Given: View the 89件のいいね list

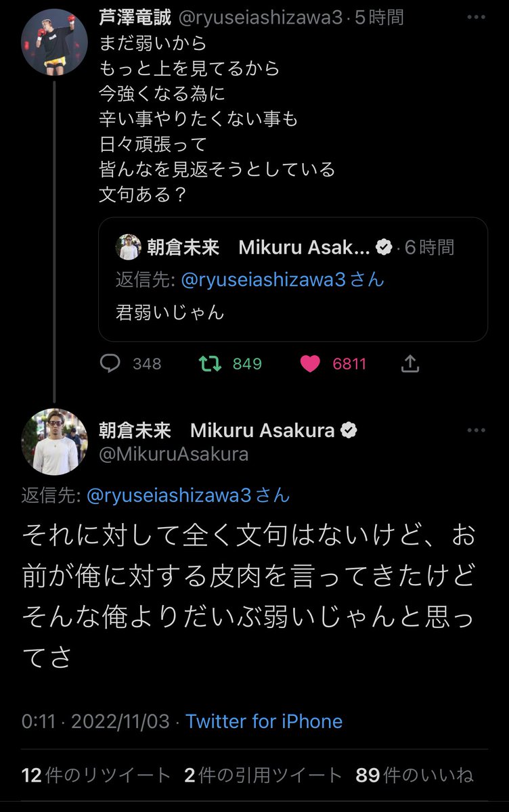Looking at the screenshot, I should (416, 775).
